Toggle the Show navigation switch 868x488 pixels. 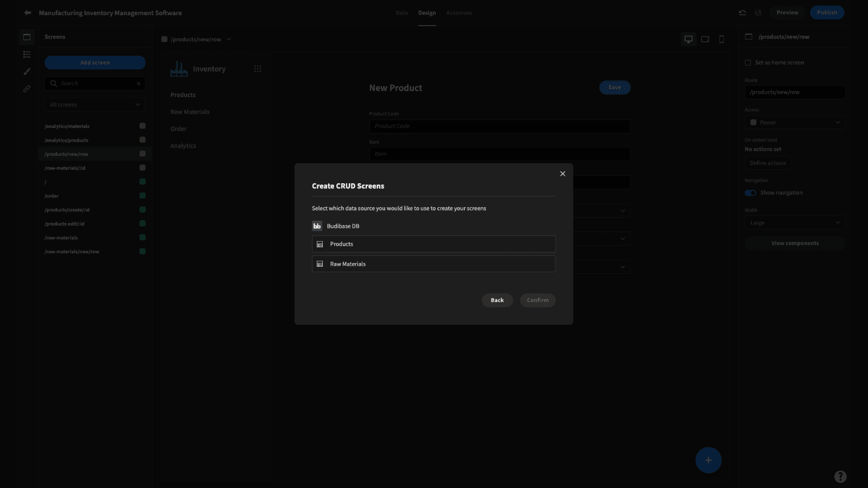(x=750, y=193)
